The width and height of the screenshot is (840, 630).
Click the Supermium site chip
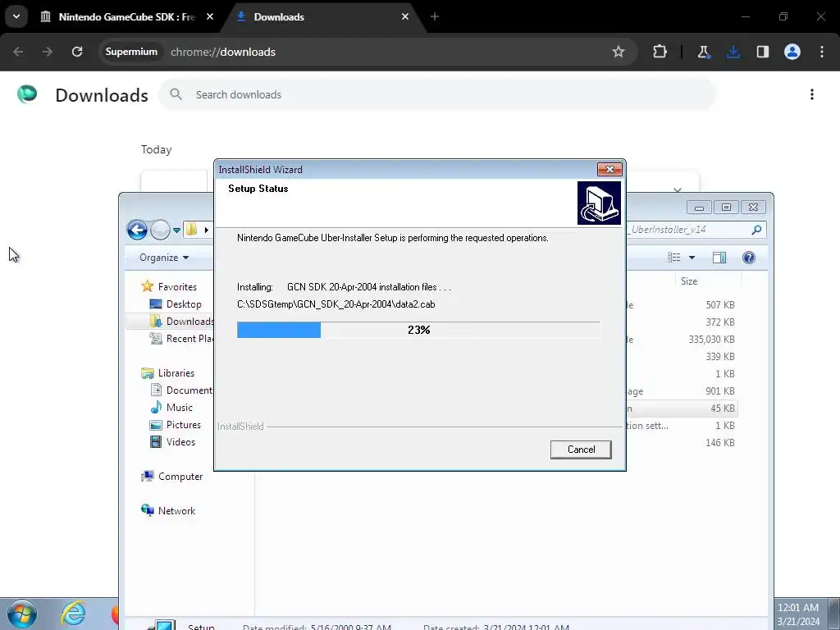[131, 52]
